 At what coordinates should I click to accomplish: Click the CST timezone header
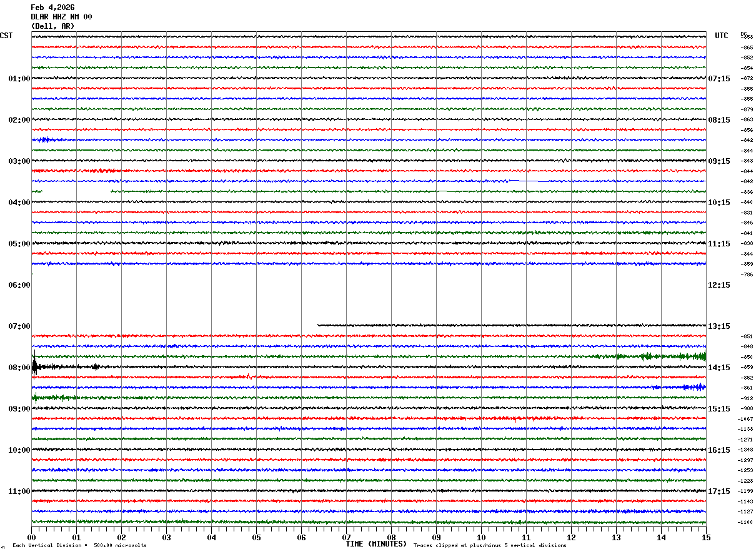[6, 36]
